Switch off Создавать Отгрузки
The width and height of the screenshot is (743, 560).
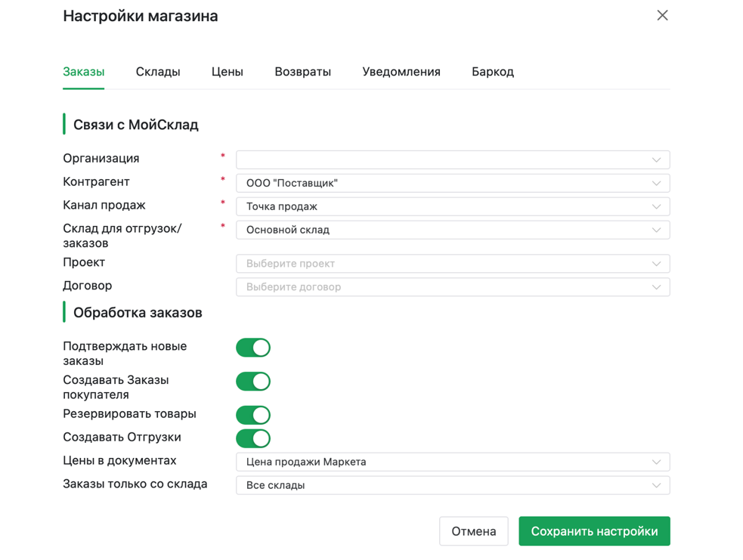pyautogui.click(x=253, y=438)
